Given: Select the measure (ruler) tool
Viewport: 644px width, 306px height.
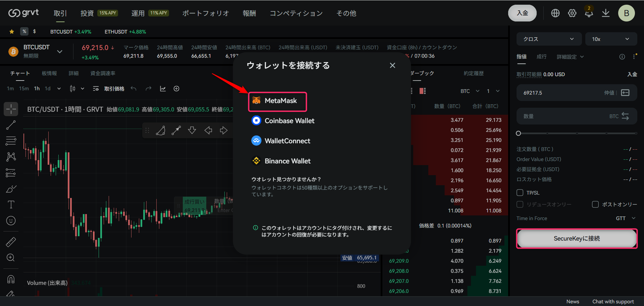Looking at the screenshot, I should [11, 241].
